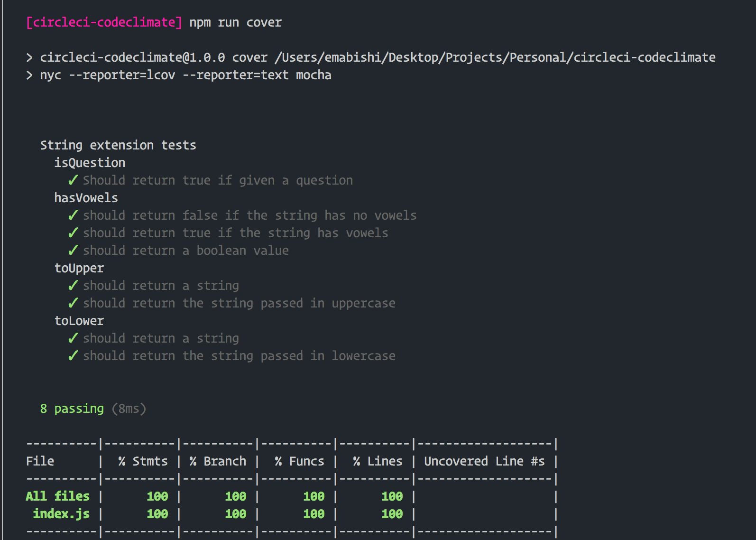This screenshot has height=540, width=756.
Task: Click checkmark for 'passed in lowercase' test
Action: coord(73,356)
